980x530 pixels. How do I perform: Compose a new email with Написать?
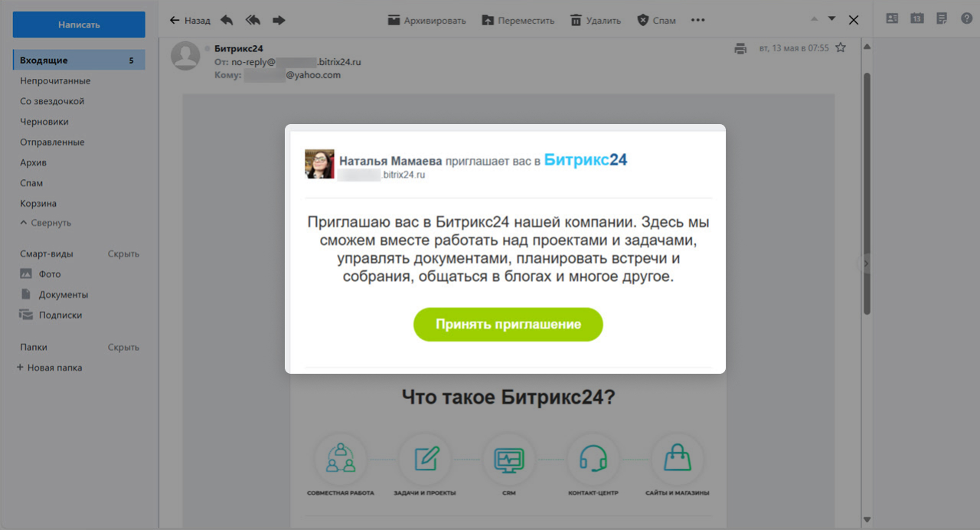(x=79, y=25)
